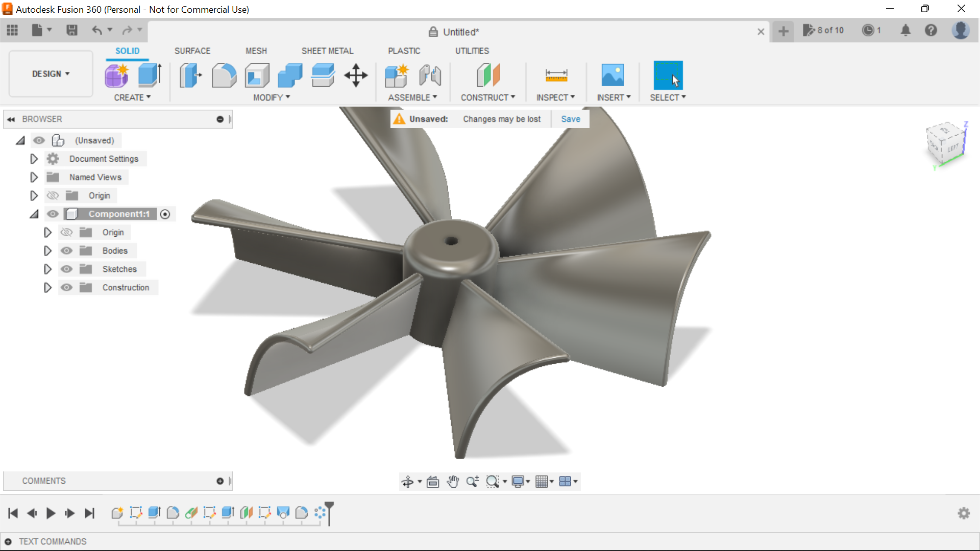
Task: Expand the Sketches folder
Action: (x=47, y=269)
